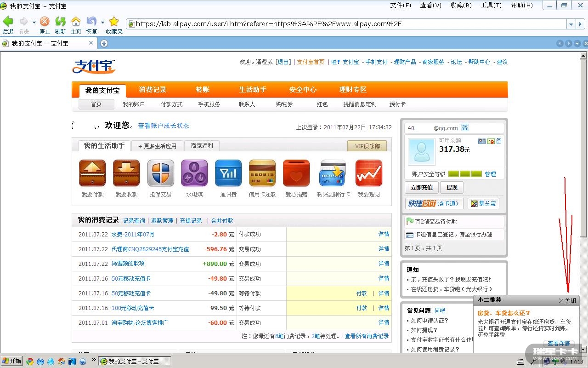Click the browser Back (后退) arrow
This screenshot has width=588, height=368.
8,22
